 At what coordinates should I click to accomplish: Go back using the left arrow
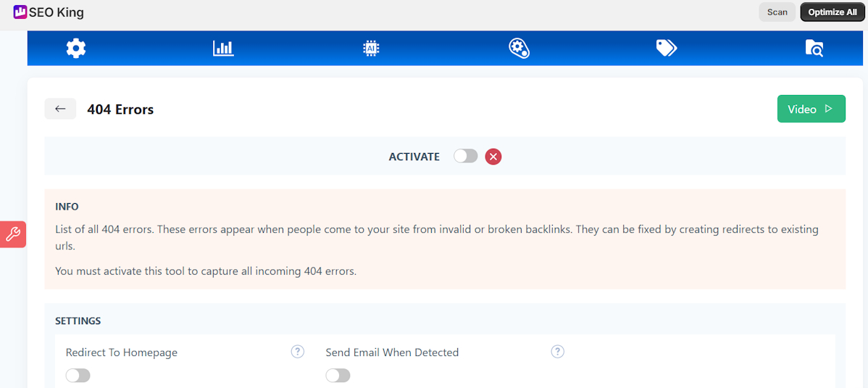(60, 110)
